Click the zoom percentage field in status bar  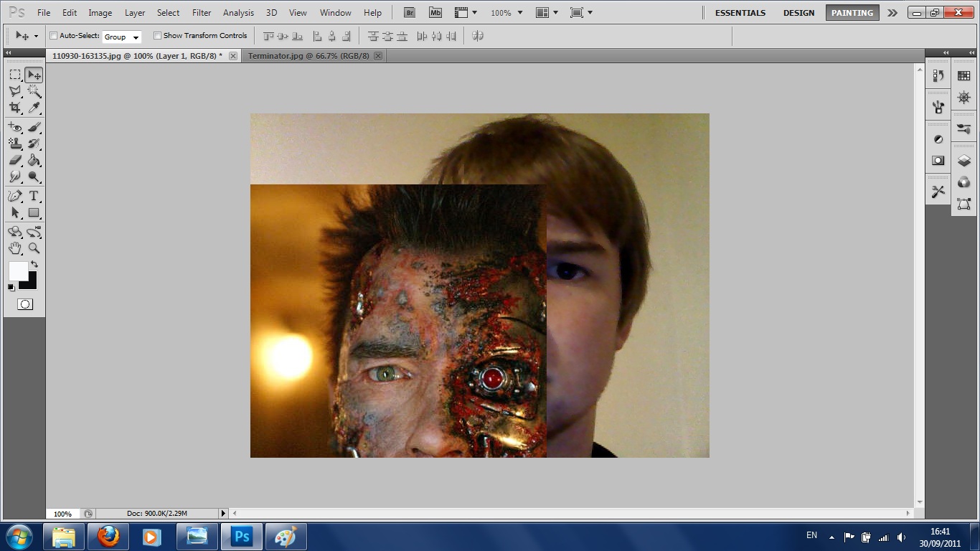coord(63,514)
